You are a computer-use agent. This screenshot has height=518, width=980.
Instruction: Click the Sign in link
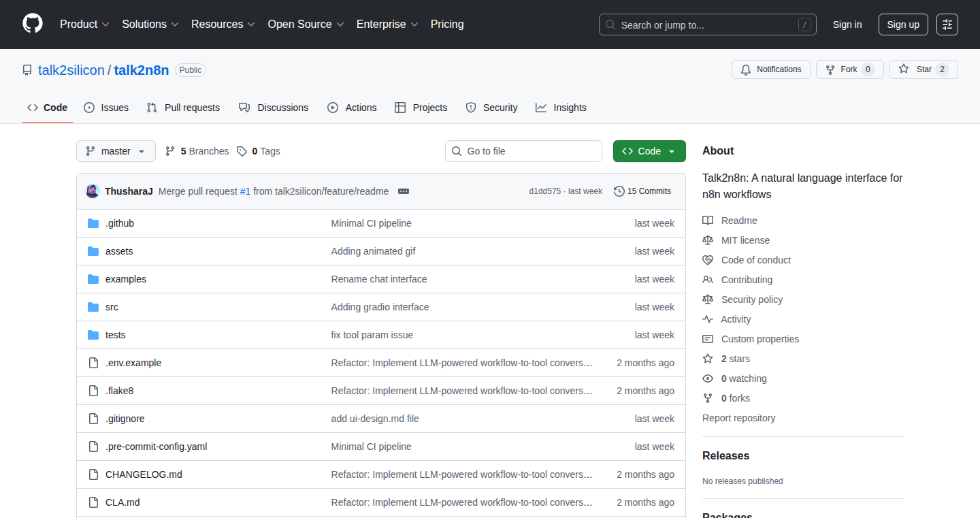tap(847, 25)
